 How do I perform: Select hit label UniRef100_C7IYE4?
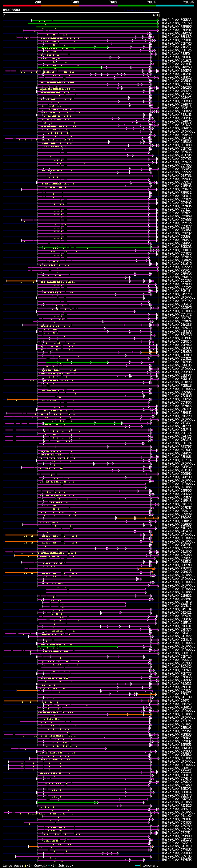pos(177,833)
